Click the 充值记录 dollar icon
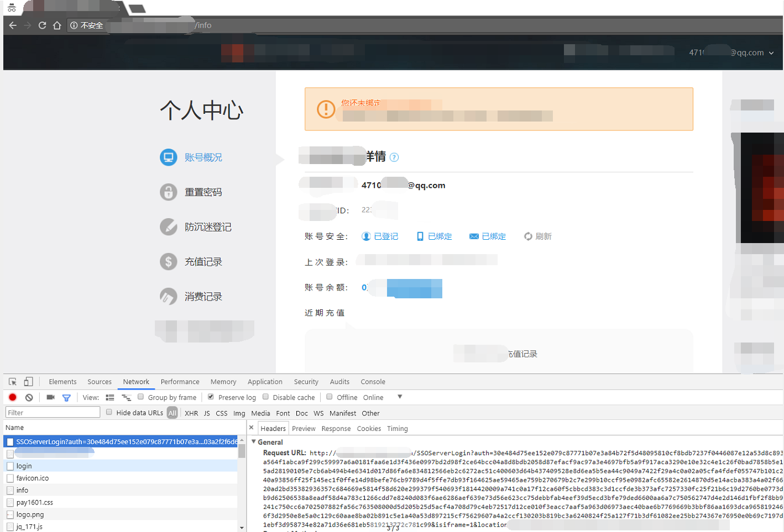Image resolution: width=784 pixels, height=532 pixels. tap(169, 262)
